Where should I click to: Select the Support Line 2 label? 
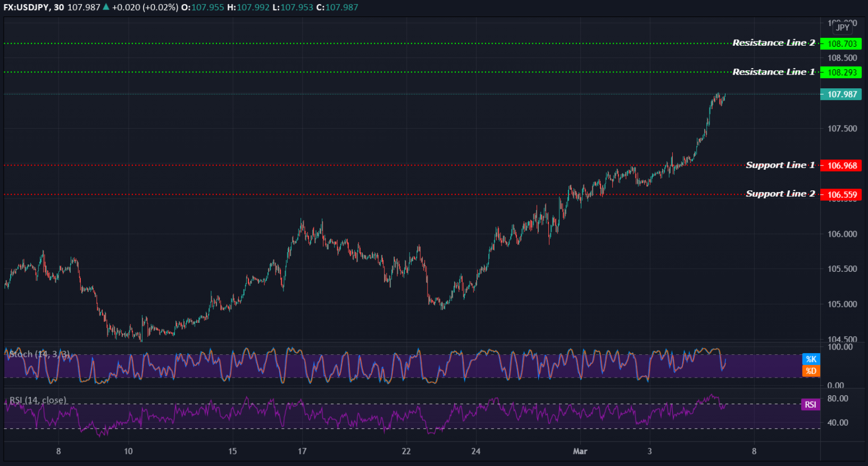tap(780, 194)
